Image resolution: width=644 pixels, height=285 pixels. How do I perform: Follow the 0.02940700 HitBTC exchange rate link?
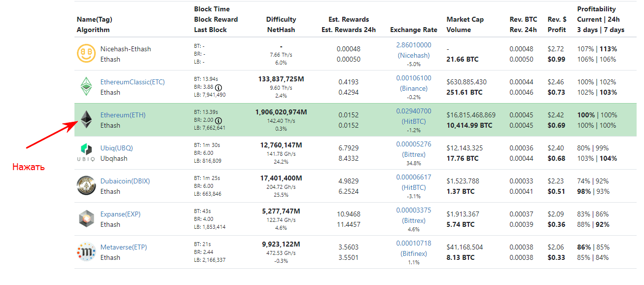(x=414, y=116)
